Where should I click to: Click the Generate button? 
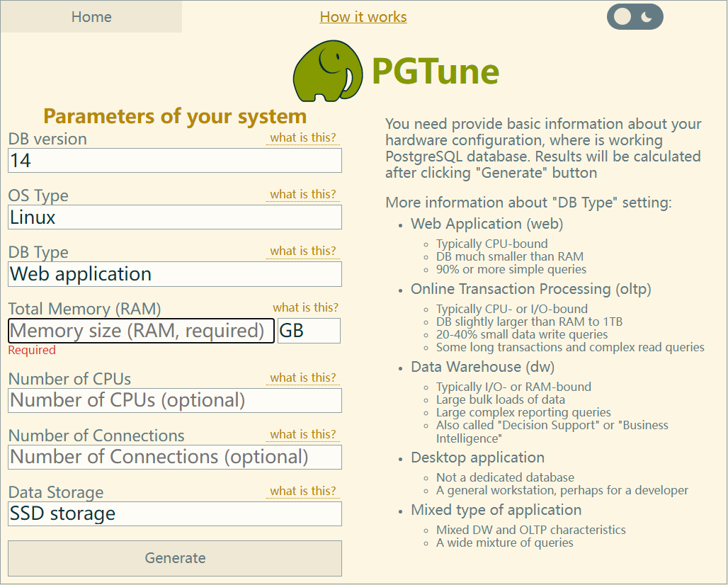[x=175, y=558]
